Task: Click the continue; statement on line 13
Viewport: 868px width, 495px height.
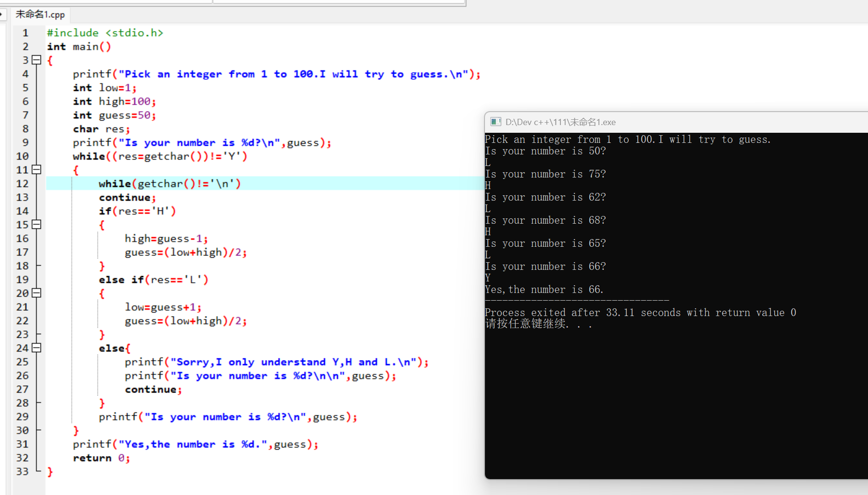Action: click(x=127, y=197)
